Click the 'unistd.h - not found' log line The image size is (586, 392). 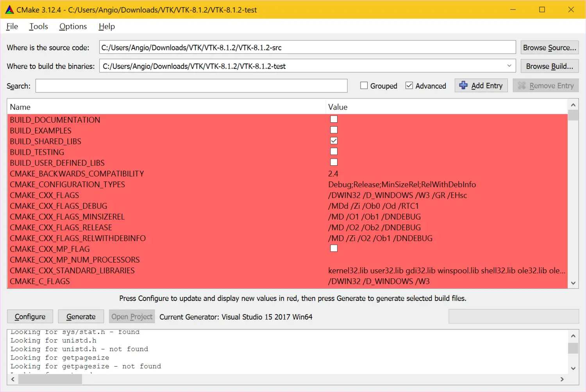[79, 349]
